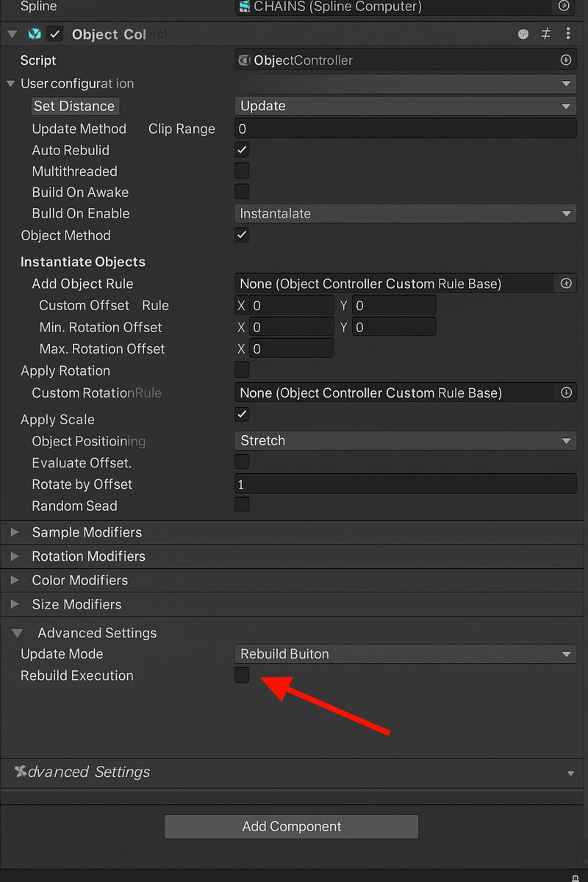588x882 pixels.
Task: Expand the Sample Modifiers section
Action: tap(15, 532)
